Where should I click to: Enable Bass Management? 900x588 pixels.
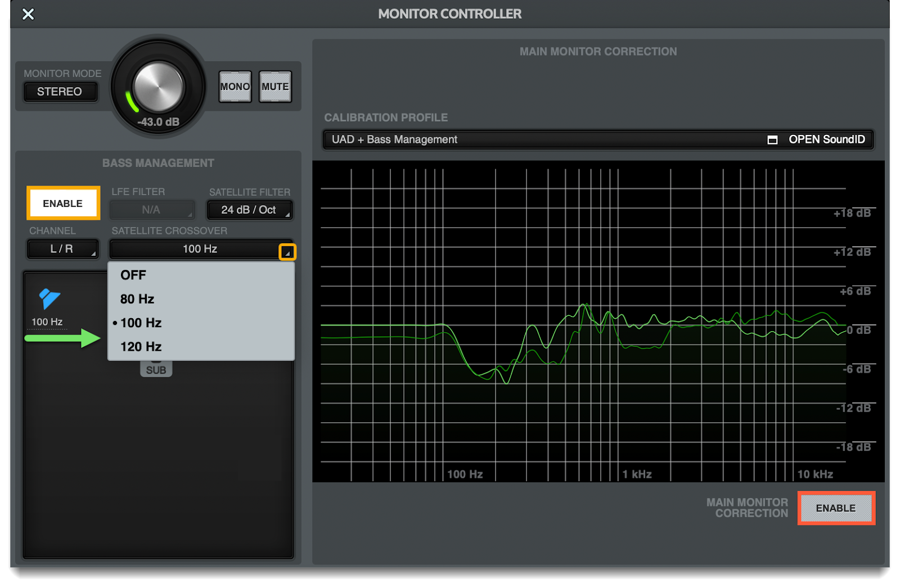coord(63,203)
